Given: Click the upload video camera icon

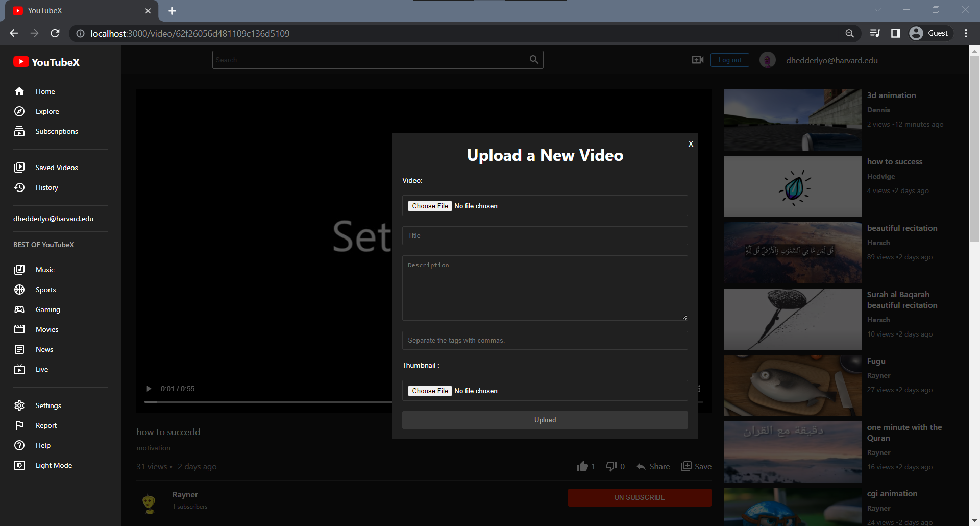Looking at the screenshot, I should coord(698,60).
